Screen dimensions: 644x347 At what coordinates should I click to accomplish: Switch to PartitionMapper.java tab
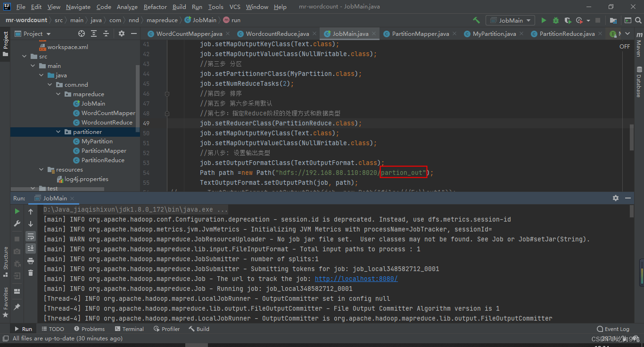[420, 33]
